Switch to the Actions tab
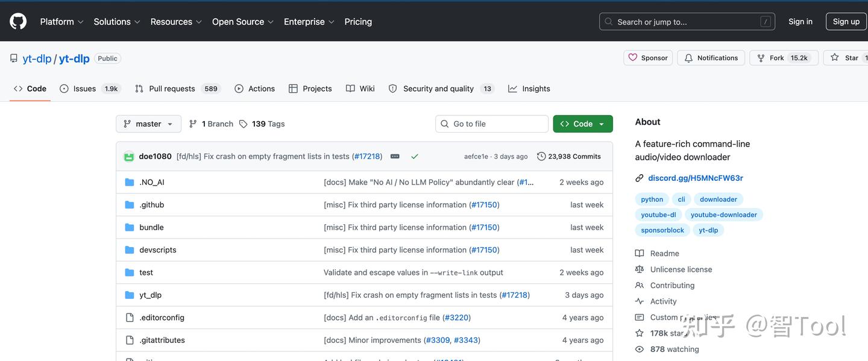The image size is (868, 361). tap(254, 89)
